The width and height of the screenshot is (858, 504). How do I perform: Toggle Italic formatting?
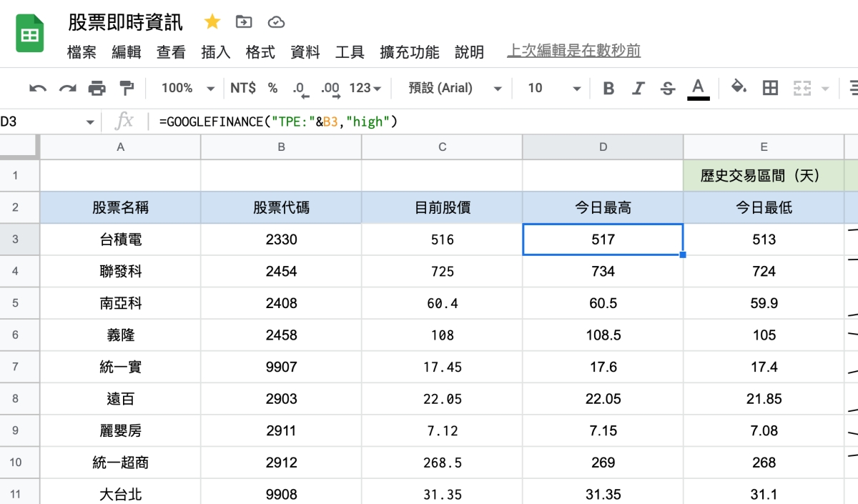tap(638, 89)
